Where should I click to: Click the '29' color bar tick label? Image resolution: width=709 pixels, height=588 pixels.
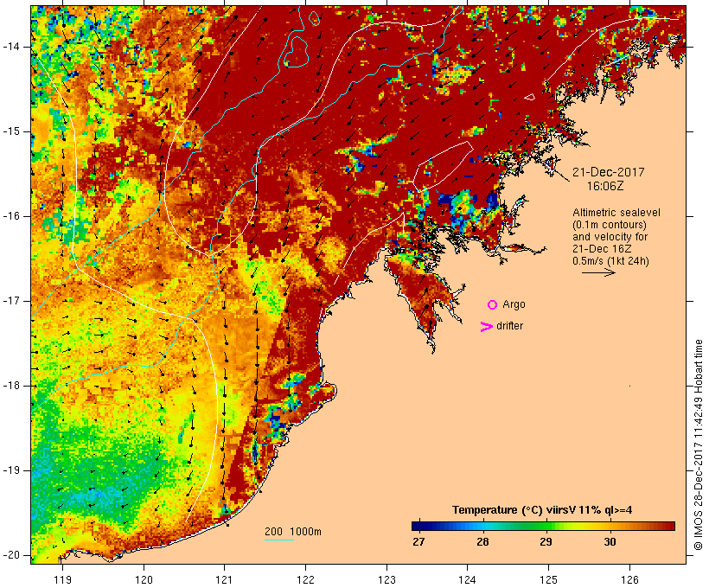click(546, 542)
